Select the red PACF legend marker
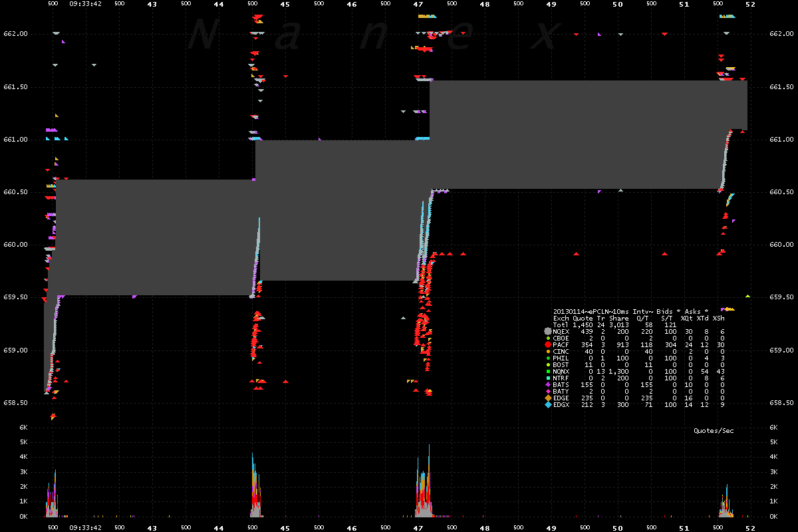This screenshot has width=798, height=532. 548,344
